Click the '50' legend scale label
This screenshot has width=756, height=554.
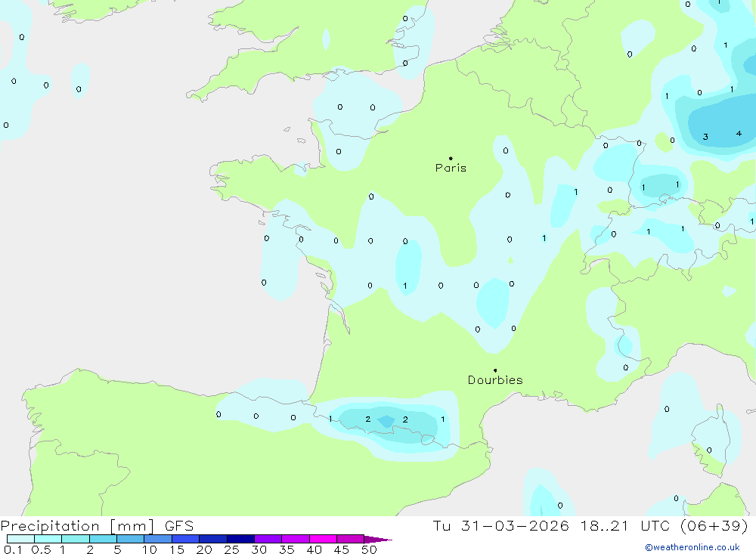click(x=369, y=549)
